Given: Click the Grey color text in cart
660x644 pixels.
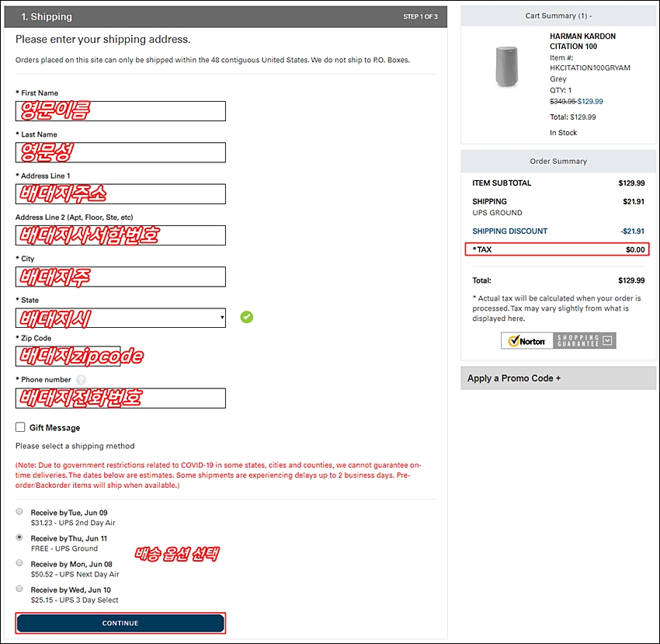Looking at the screenshot, I should [x=558, y=79].
